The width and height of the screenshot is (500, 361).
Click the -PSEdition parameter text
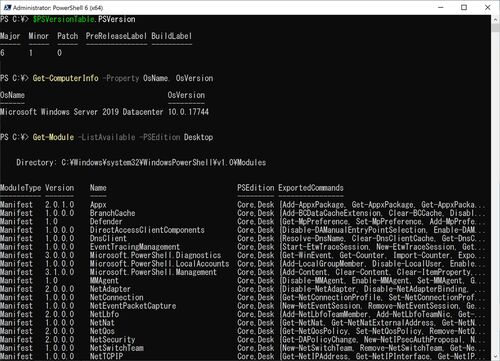pyautogui.click(x=161, y=137)
